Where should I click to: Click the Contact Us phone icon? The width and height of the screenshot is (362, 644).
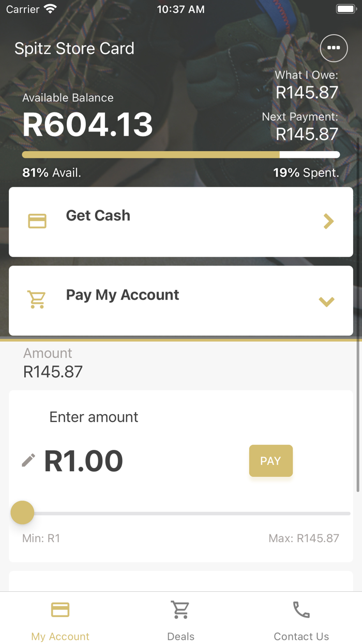pyautogui.click(x=301, y=610)
